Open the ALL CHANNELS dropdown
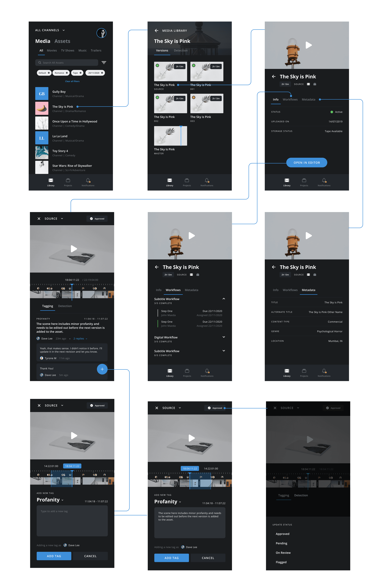The image size is (374, 588). click(50, 30)
